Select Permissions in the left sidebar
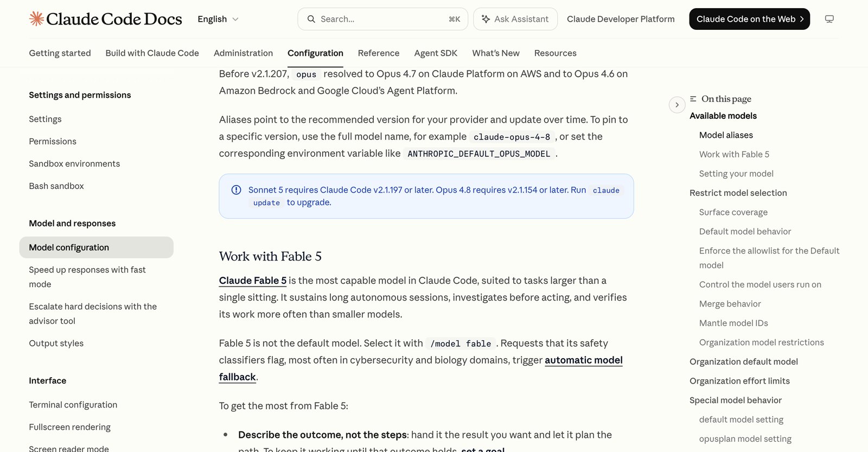868x452 pixels. click(x=53, y=142)
